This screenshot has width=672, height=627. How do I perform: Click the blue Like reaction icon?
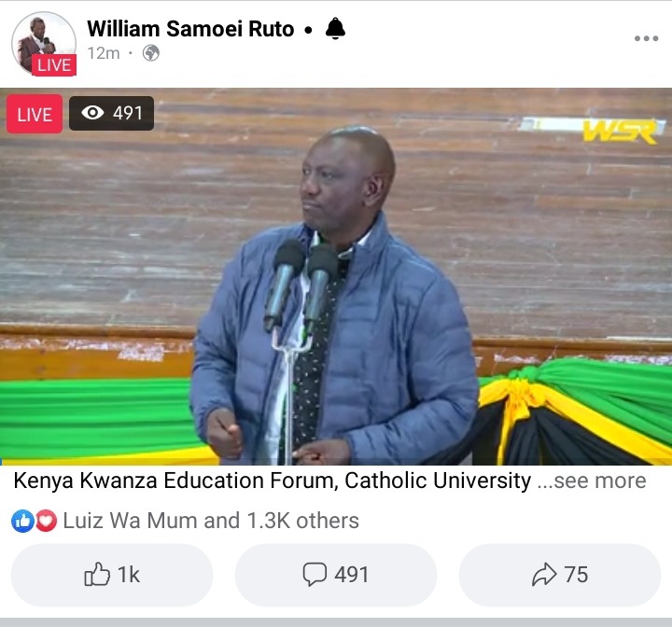point(22,522)
